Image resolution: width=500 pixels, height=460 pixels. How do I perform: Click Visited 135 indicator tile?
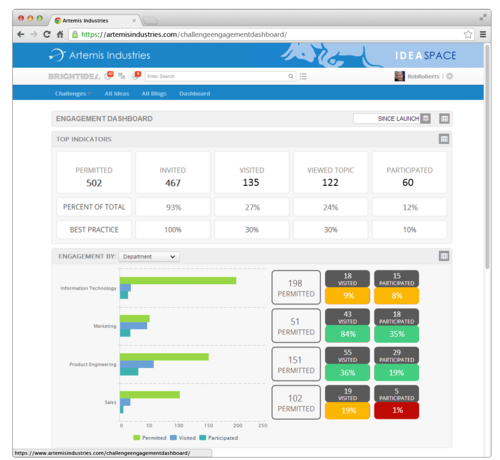pyautogui.click(x=252, y=172)
